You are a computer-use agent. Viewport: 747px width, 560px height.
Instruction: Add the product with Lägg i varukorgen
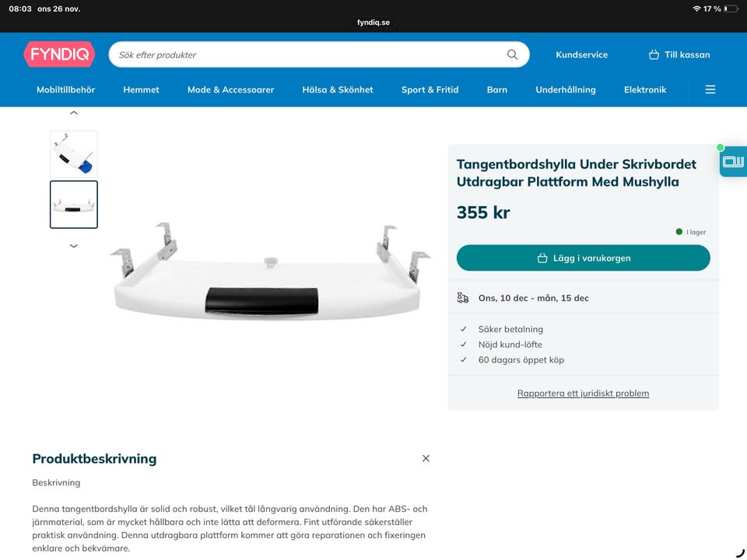[x=583, y=258]
